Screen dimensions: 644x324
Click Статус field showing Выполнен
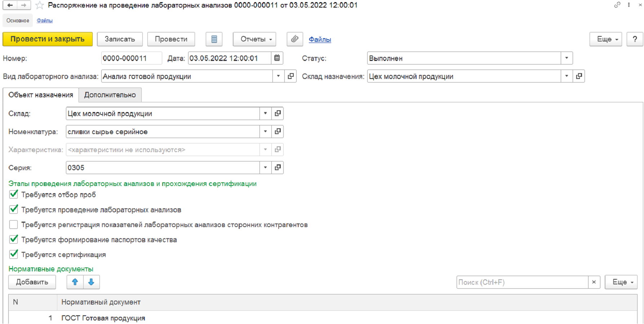pos(464,58)
